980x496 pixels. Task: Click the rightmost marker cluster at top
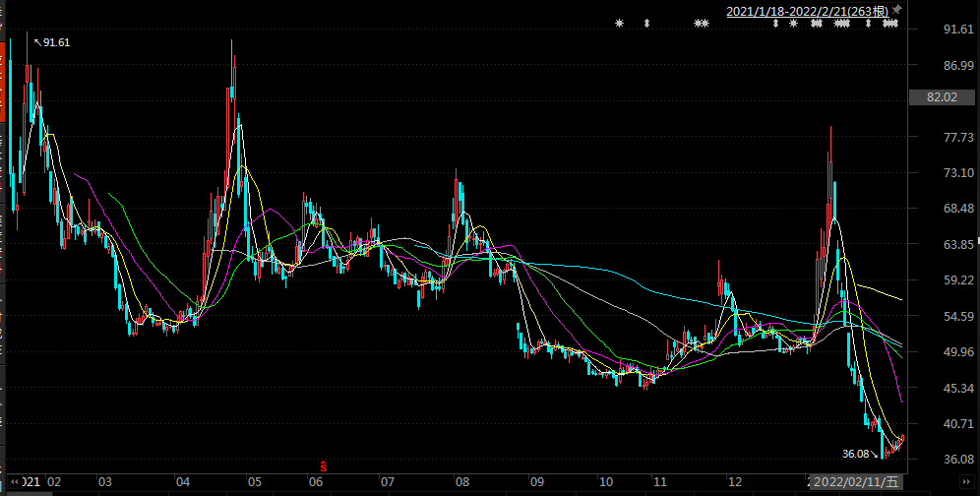point(889,23)
